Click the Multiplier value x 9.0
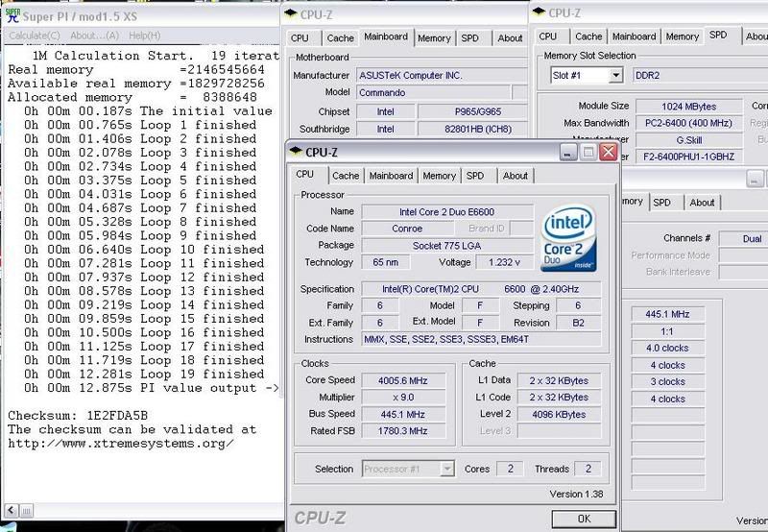The height and width of the screenshot is (532, 768). coord(403,397)
